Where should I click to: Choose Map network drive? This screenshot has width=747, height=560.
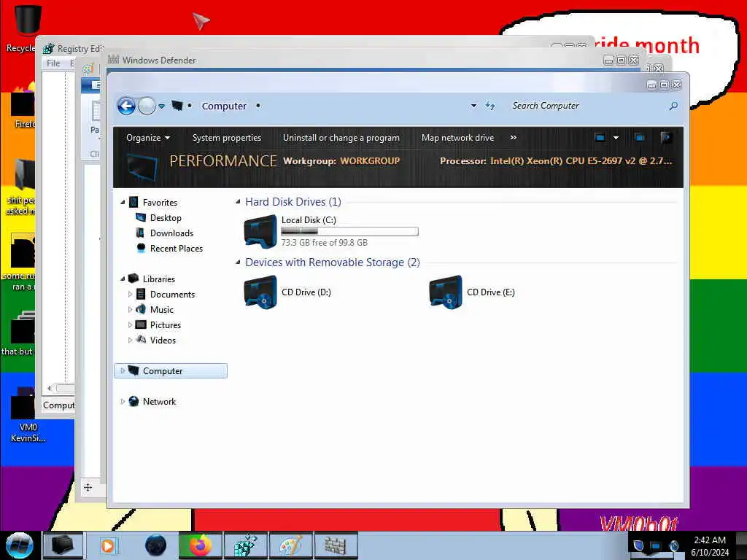458,138
